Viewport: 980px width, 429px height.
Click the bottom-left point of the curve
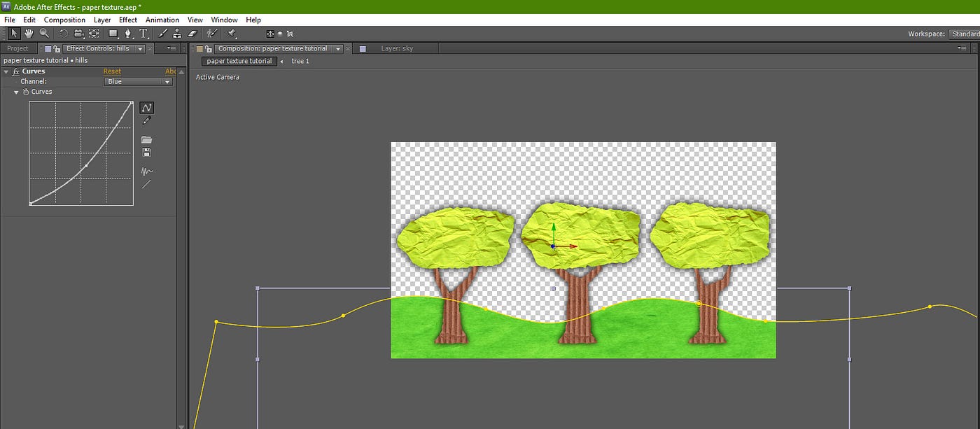point(31,204)
